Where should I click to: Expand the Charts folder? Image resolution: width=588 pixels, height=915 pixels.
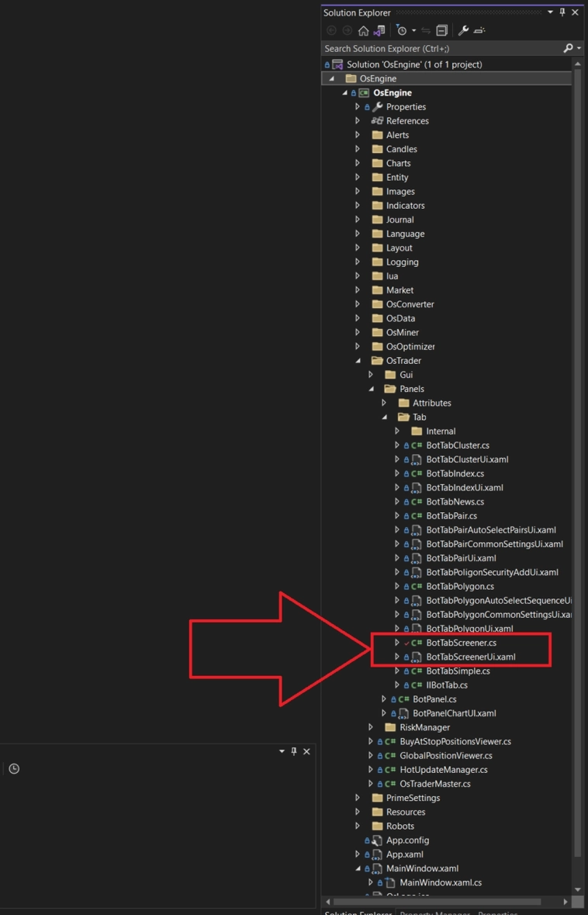358,164
